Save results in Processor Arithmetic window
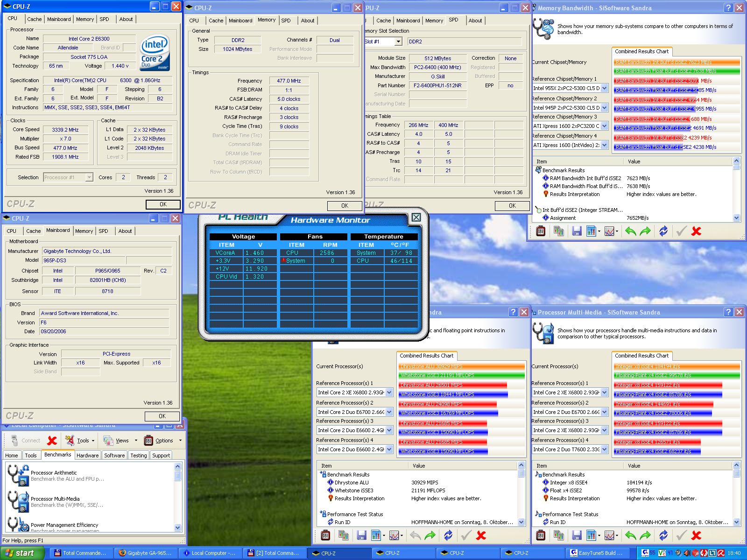Image resolution: width=747 pixels, height=560 pixels. coord(361,535)
